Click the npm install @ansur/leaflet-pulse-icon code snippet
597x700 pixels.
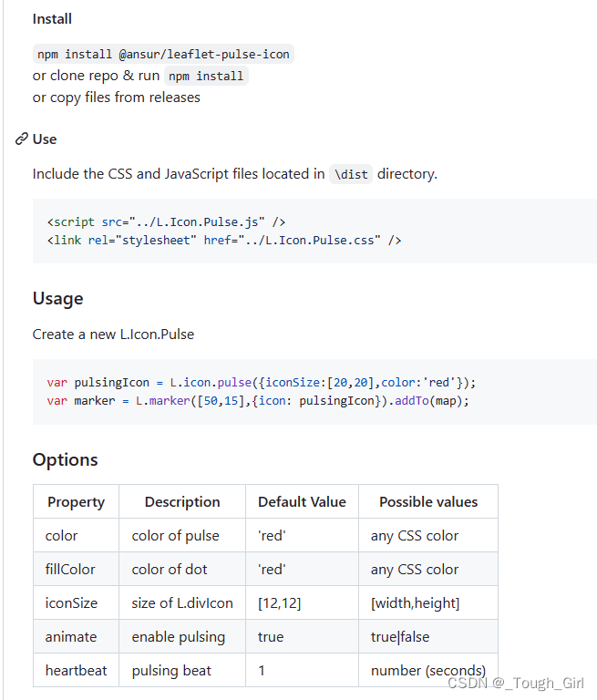tap(163, 54)
